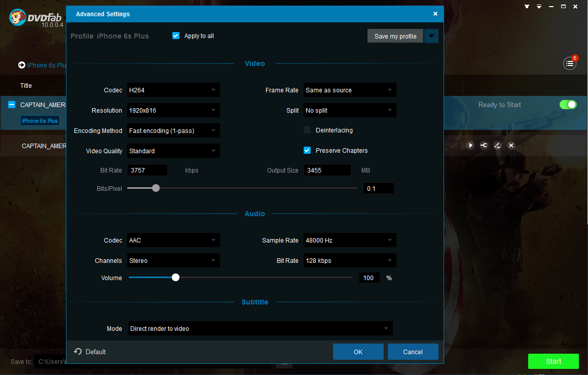
Task: Expand the arrow next to Save my profile
Action: tap(431, 36)
